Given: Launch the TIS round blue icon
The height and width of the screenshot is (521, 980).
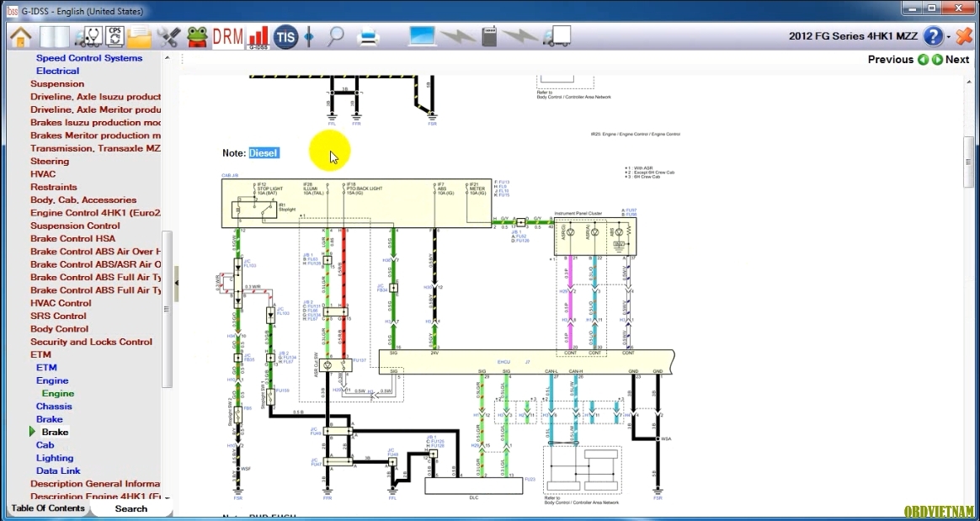Looking at the screenshot, I should click(285, 37).
